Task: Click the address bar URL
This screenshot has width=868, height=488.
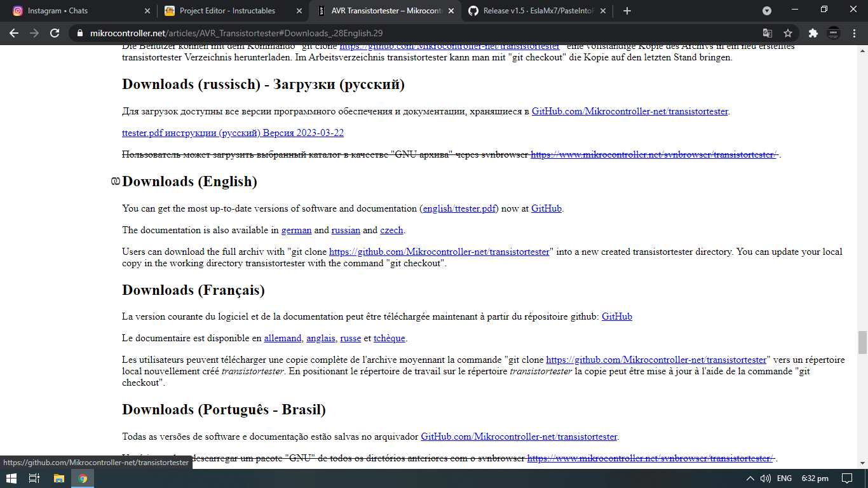Action: [x=236, y=33]
